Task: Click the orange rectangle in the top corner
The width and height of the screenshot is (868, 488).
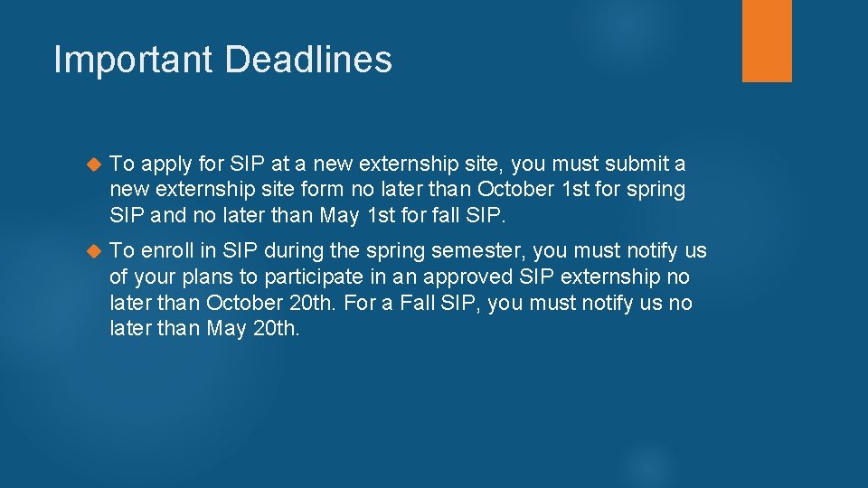Action: pos(767,40)
